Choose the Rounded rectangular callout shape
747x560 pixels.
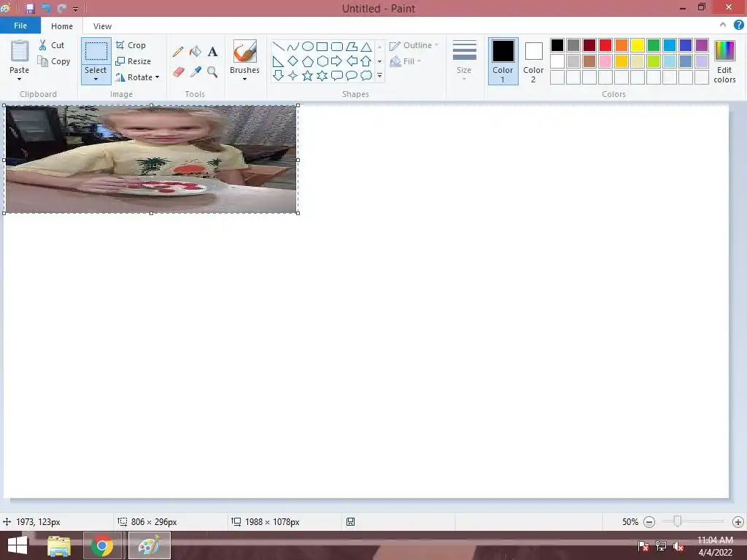pyautogui.click(x=337, y=75)
